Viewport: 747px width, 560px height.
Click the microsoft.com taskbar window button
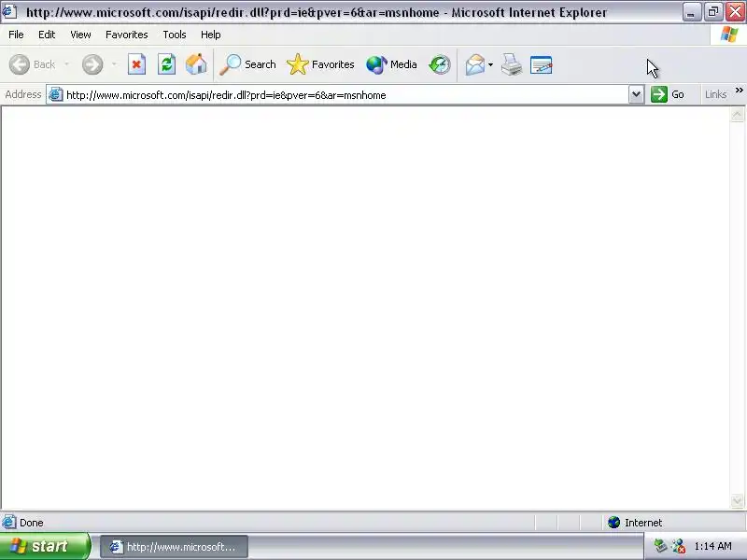(x=174, y=547)
